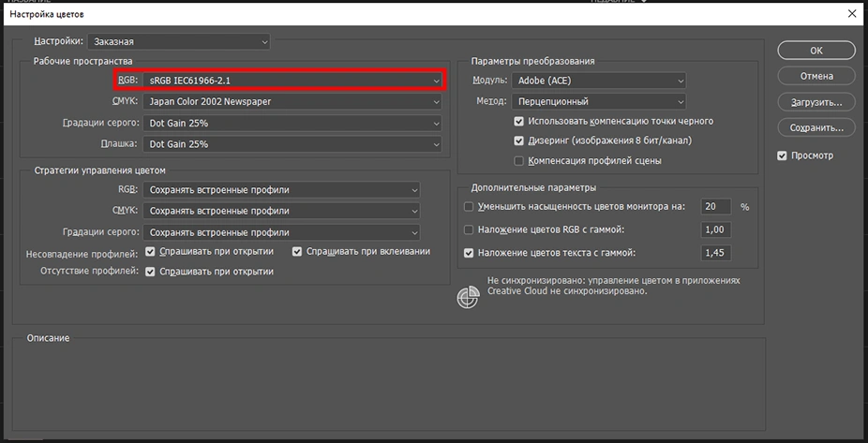Screen dimensions: 868x443
Task: Click the Creative Cloud sync status globe icon
Action: point(468,298)
